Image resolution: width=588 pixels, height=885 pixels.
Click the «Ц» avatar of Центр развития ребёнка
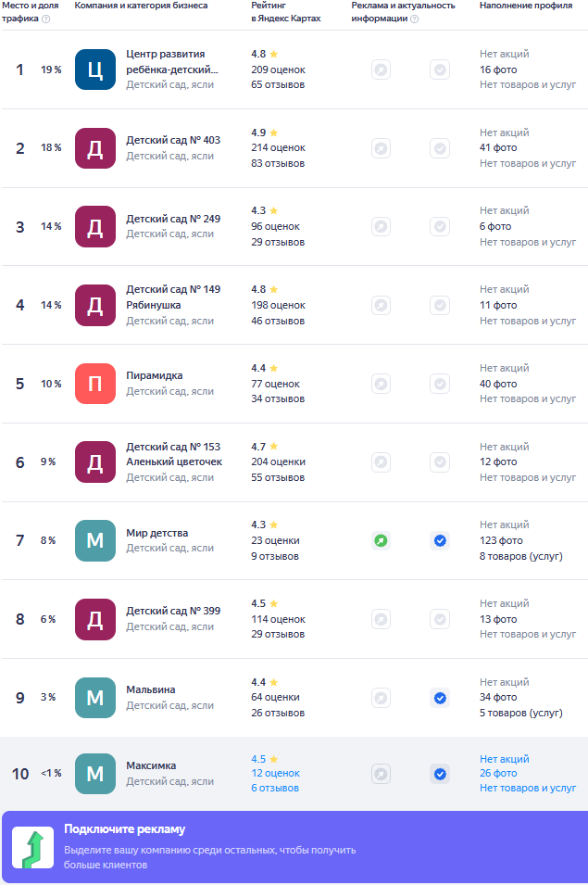point(95,70)
